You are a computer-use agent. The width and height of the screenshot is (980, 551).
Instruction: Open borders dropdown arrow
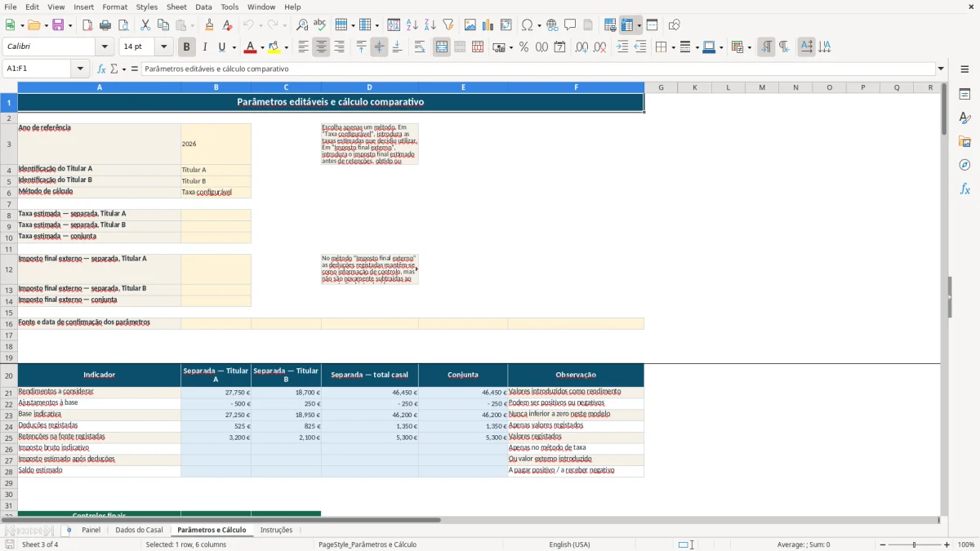[x=672, y=47]
